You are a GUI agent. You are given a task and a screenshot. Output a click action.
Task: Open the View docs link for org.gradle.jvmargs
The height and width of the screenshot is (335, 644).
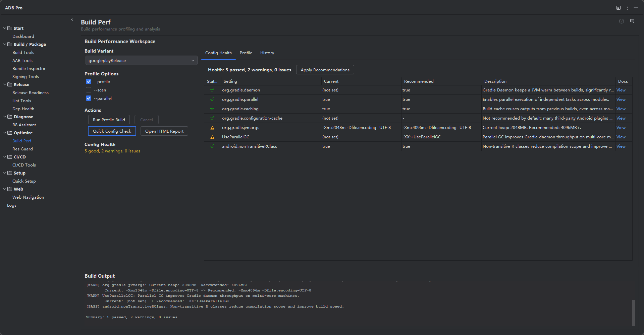tap(621, 128)
